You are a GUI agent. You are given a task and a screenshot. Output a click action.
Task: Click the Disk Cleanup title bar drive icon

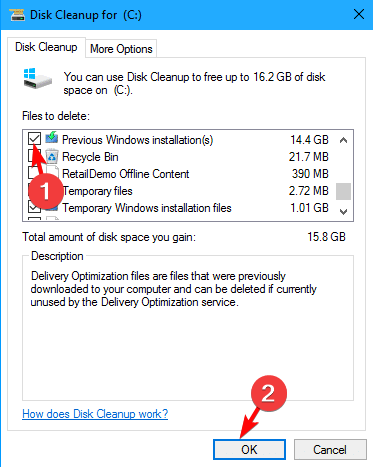[x=17, y=15]
